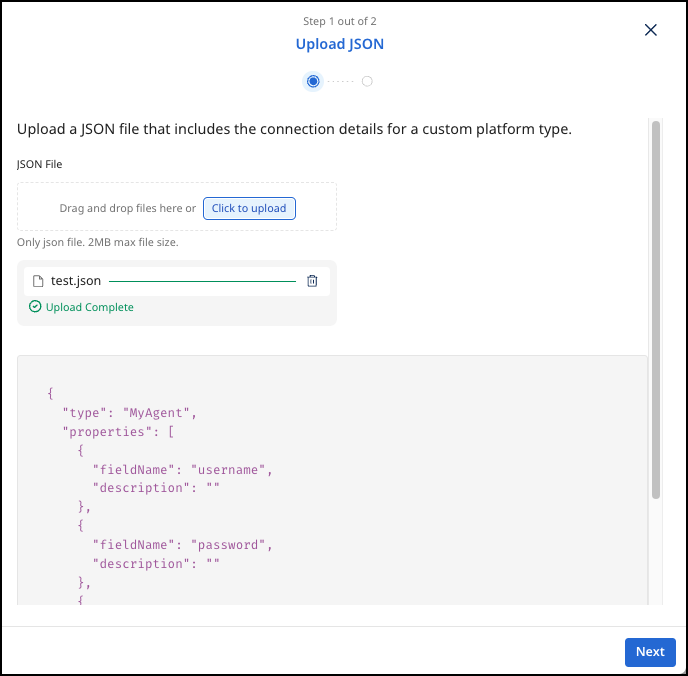Click the "fieldName": "password" line
This screenshot has width=688, height=676.
(183, 545)
